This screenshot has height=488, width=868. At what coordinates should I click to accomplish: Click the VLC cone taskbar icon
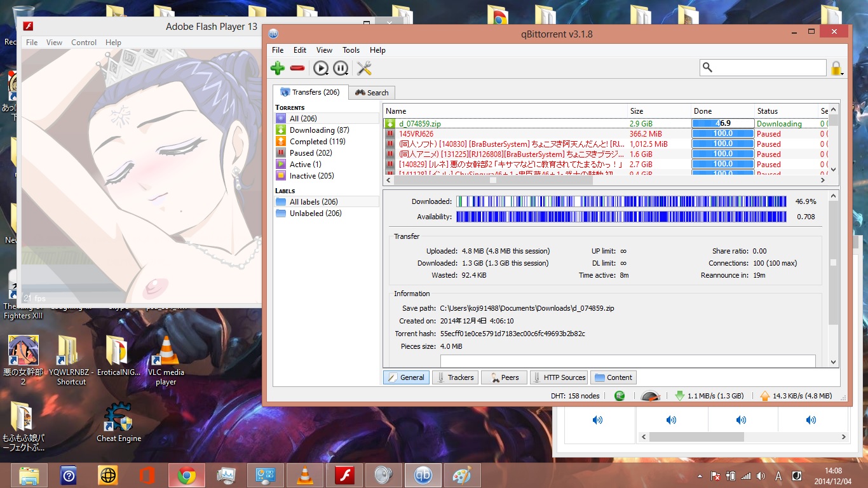(x=305, y=475)
